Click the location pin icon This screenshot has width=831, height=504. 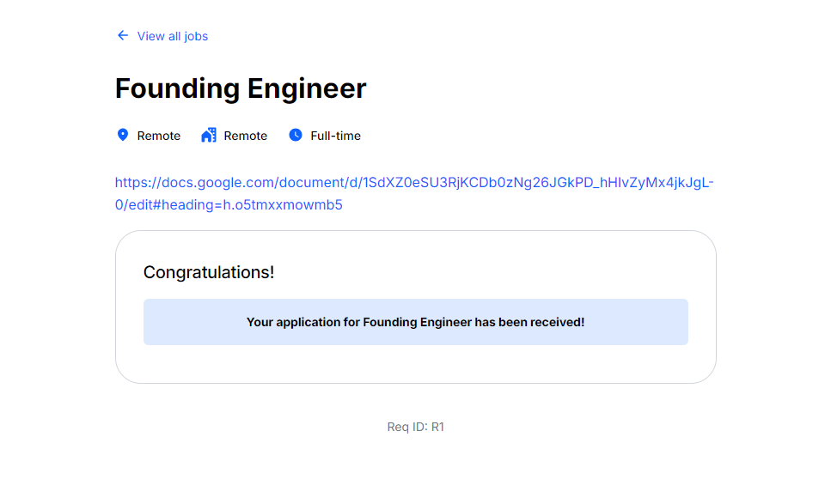point(123,136)
